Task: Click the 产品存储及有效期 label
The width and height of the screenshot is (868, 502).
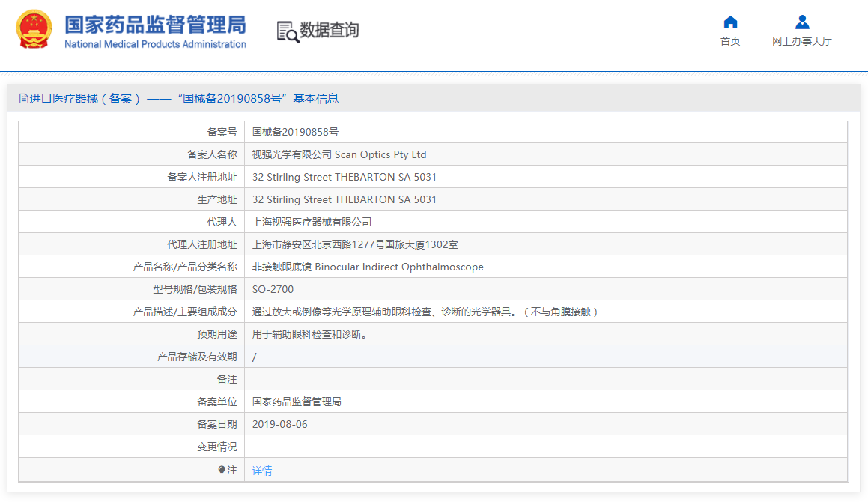Action: 197,357
